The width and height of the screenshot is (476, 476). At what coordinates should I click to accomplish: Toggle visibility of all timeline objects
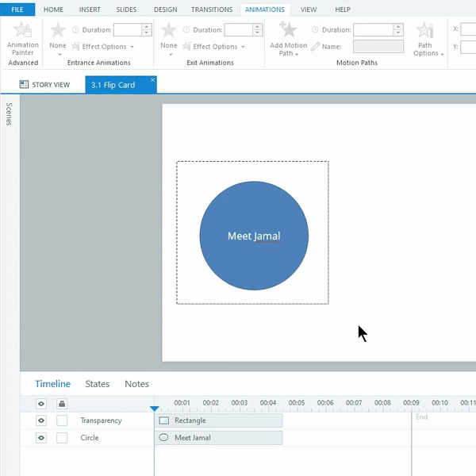pyautogui.click(x=41, y=404)
